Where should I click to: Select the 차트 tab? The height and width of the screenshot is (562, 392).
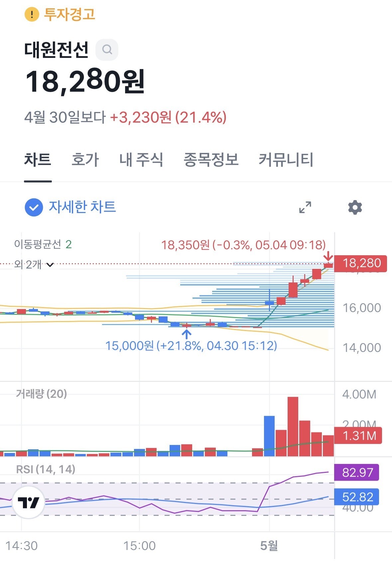tap(38, 160)
